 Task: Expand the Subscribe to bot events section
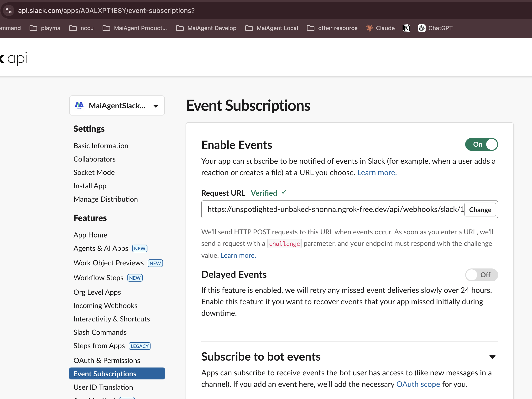(x=492, y=357)
